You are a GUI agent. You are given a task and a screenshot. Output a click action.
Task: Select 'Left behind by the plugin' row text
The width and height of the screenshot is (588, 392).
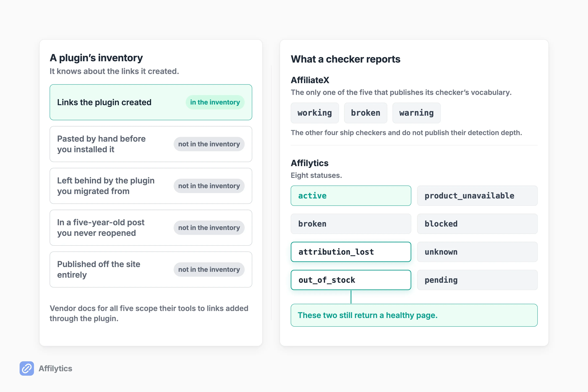point(106,186)
